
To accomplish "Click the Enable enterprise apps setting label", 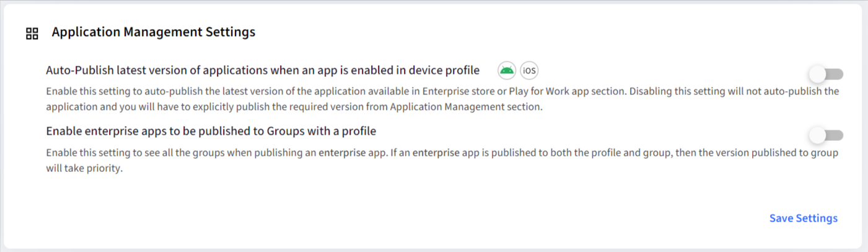I will tap(211, 132).
